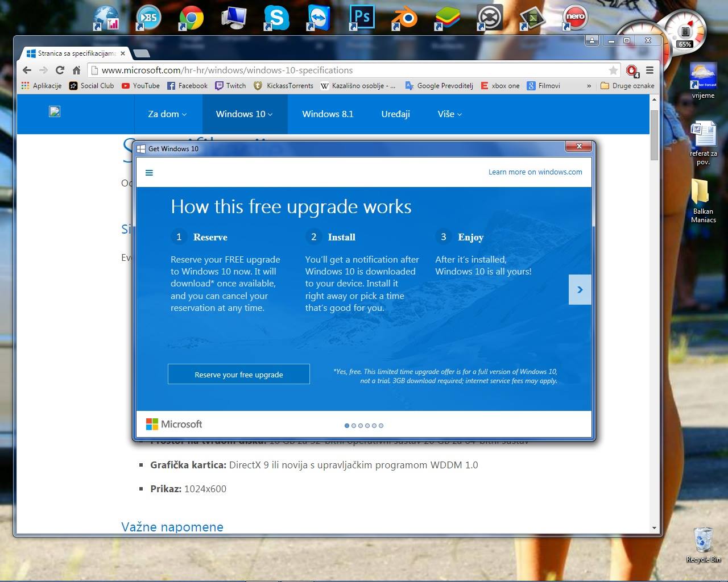Image resolution: width=728 pixels, height=582 pixels.
Task: Click the webpage vertical scrollbar thumb
Action: (654, 135)
